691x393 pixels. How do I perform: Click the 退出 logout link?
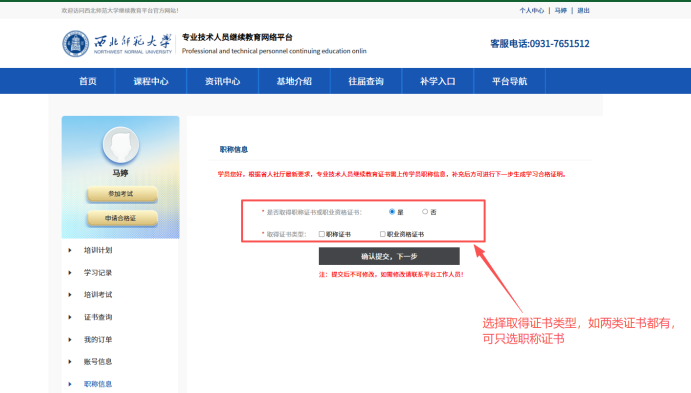[583, 11]
